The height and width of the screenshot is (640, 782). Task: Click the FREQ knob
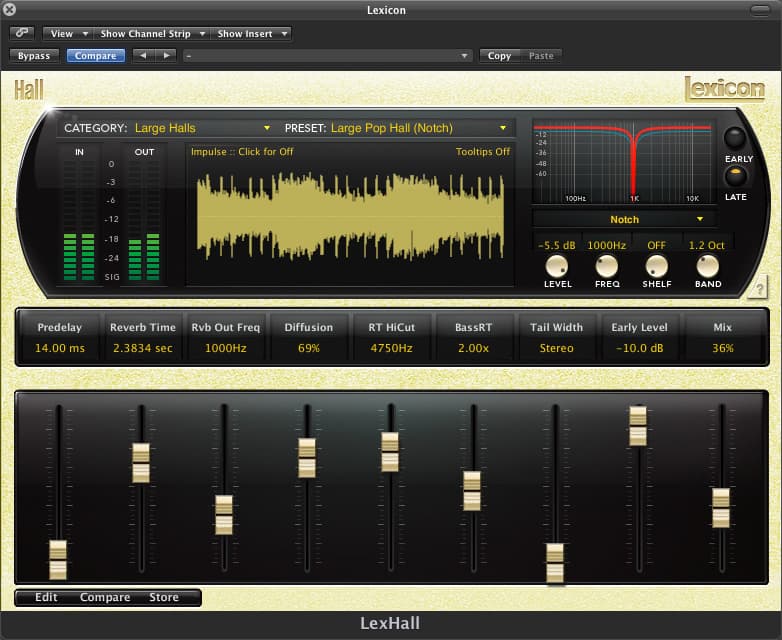click(x=606, y=266)
